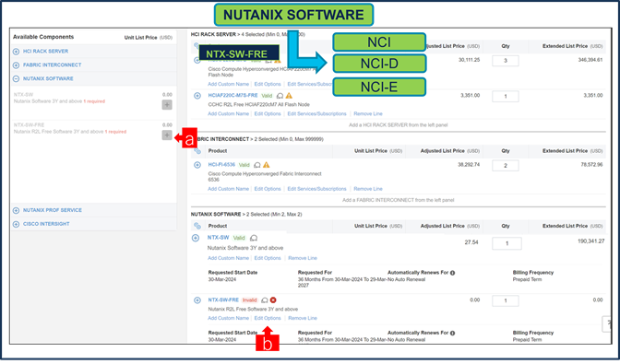Click quantity field for NTX-SW
Viewport: 620px width, 364px height.
[x=507, y=243]
